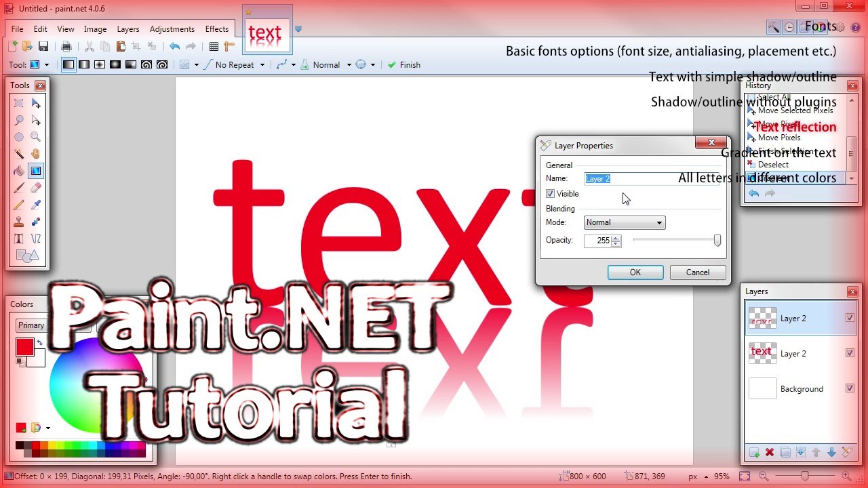
Task: Move layer down with blue arrow
Action: pos(831,452)
